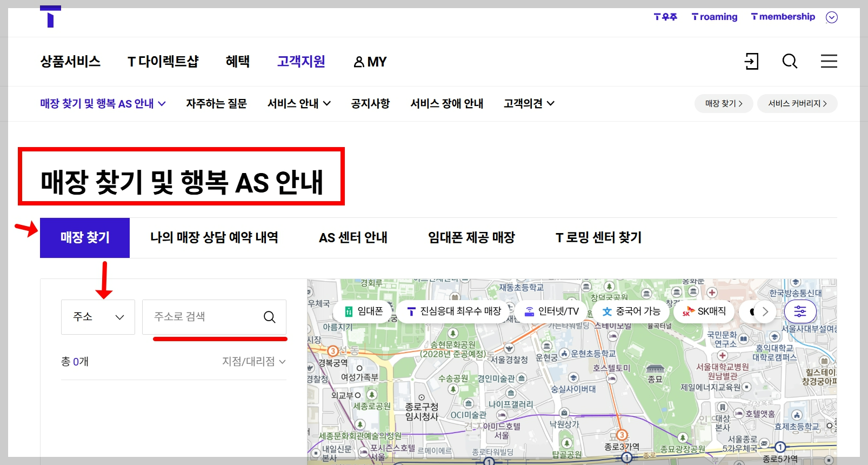The image size is (868, 465).
Task: Open the T우주 link
Action: coord(665,17)
